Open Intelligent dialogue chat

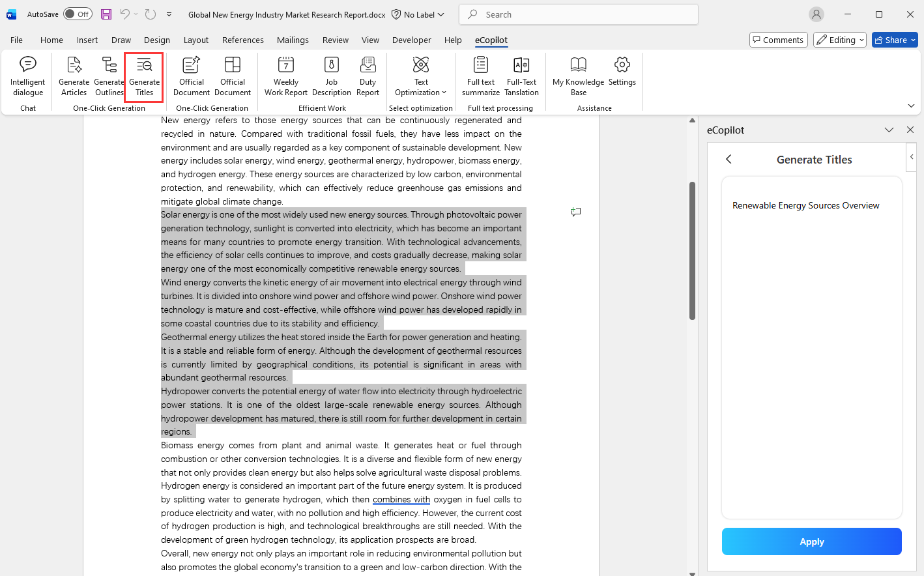(x=28, y=76)
